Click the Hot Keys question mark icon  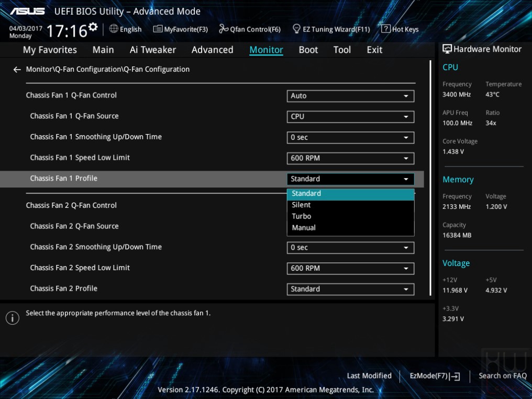point(386,29)
